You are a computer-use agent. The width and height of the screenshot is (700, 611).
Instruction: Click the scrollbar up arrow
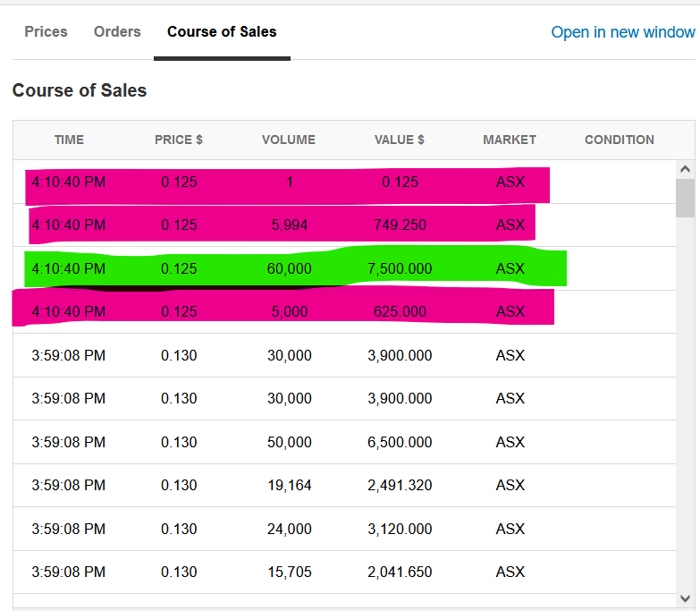(x=686, y=169)
